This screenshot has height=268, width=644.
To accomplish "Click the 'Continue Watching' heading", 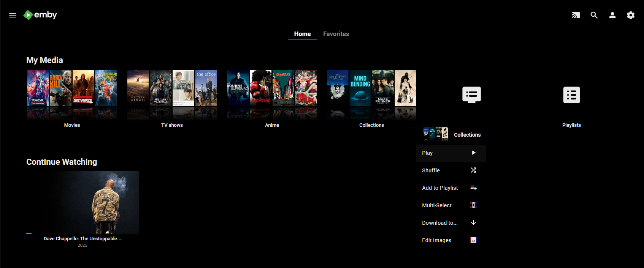I will point(62,162).
